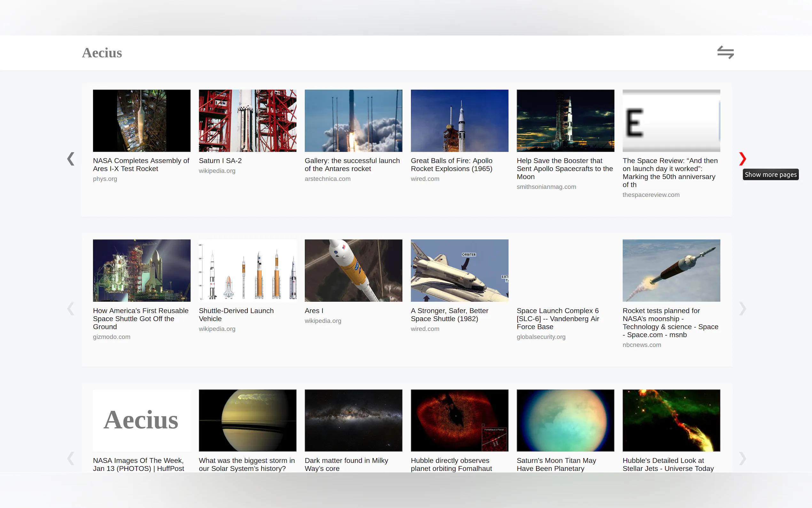This screenshot has height=508, width=812.
Task: Click wikipedia.org under Saturn I SA-2
Action: pos(217,171)
